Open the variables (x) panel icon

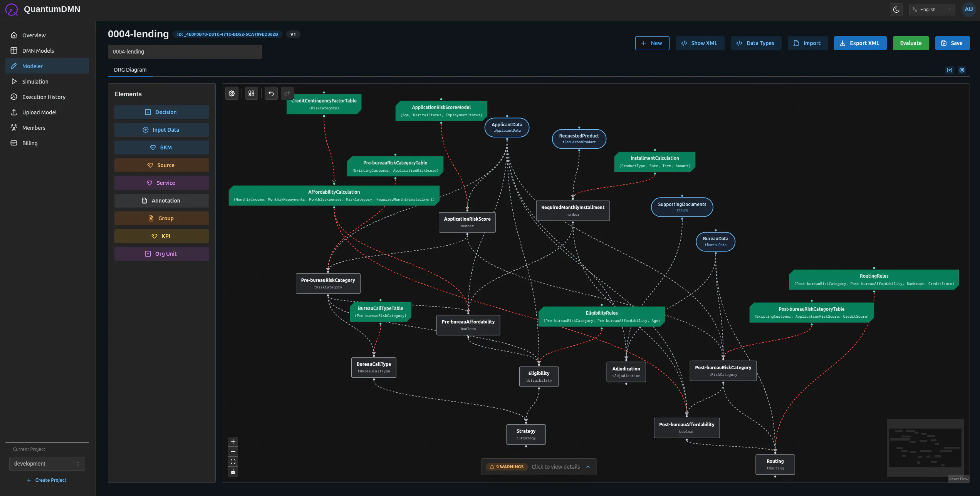[950, 70]
